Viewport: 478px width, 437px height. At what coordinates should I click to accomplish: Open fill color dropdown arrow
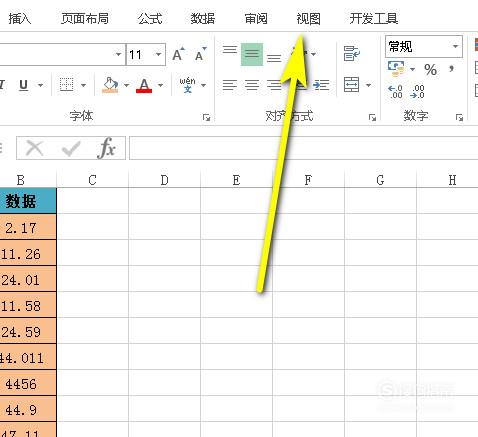tap(126, 85)
